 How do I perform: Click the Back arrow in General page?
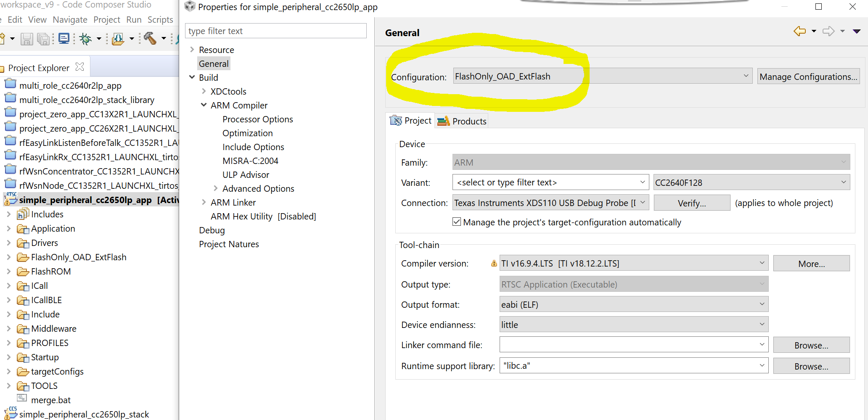tap(799, 31)
